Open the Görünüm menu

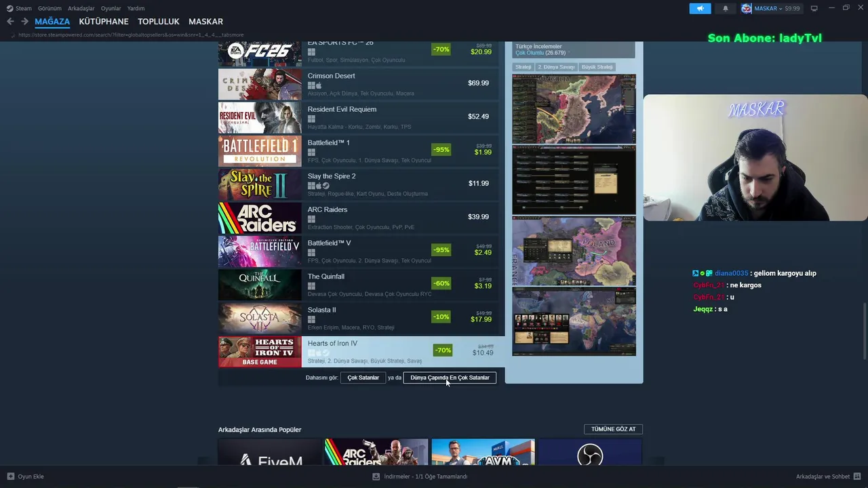click(50, 8)
